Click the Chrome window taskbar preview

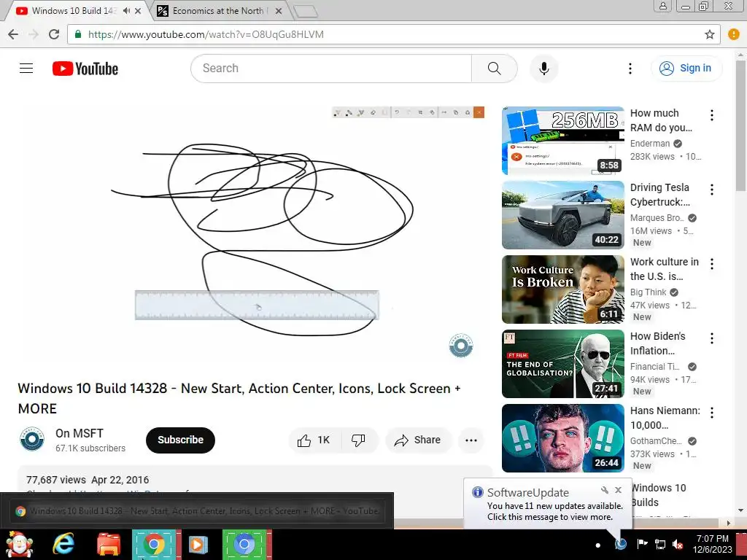[x=197, y=511]
